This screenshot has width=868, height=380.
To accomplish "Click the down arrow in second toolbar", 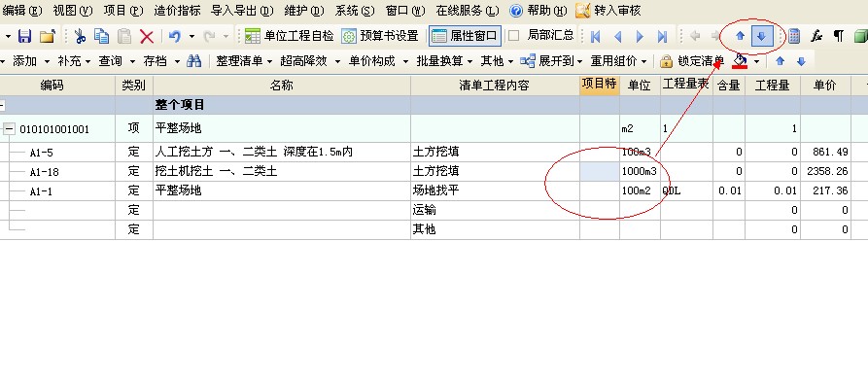I will [801, 61].
